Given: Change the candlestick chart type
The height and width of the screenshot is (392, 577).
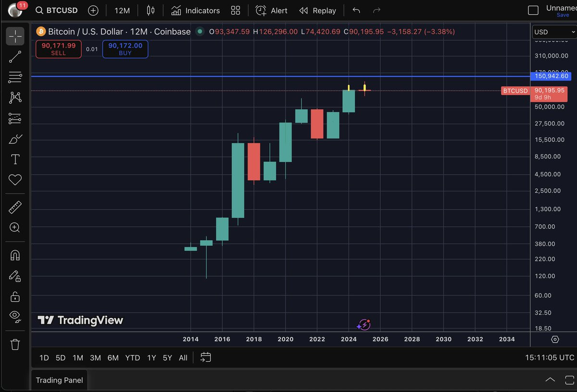Looking at the screenshot, I should 151,10.
